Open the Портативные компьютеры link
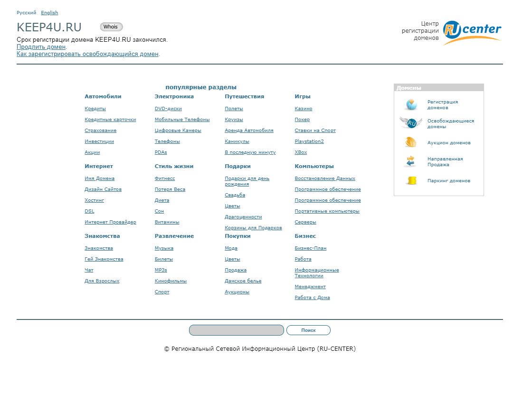 tap(327, 211)
